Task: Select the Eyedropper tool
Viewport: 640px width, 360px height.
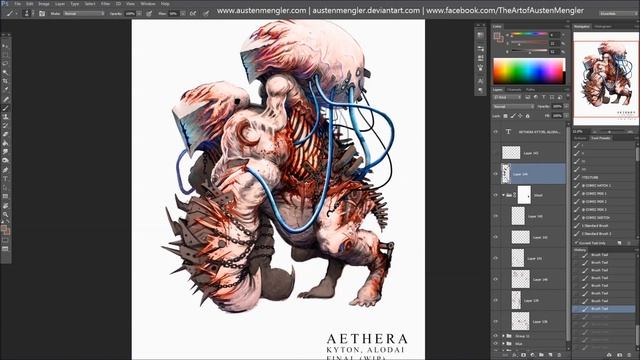Action: pyautogui.click(x=5, y=90)
